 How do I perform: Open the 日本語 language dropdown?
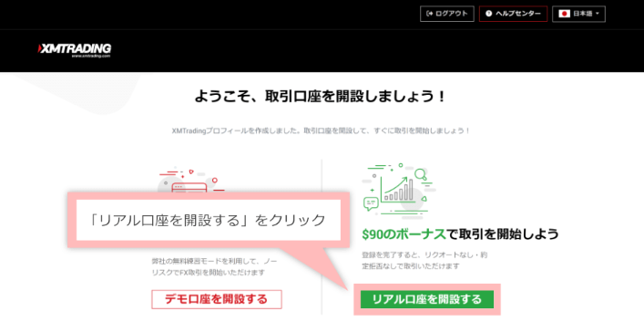[x=578, y=14]
